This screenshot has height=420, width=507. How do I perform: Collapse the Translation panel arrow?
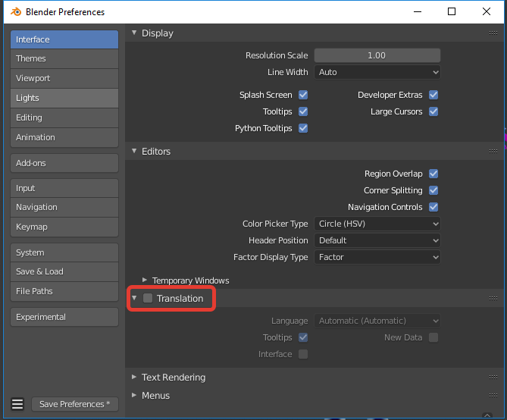134,298
